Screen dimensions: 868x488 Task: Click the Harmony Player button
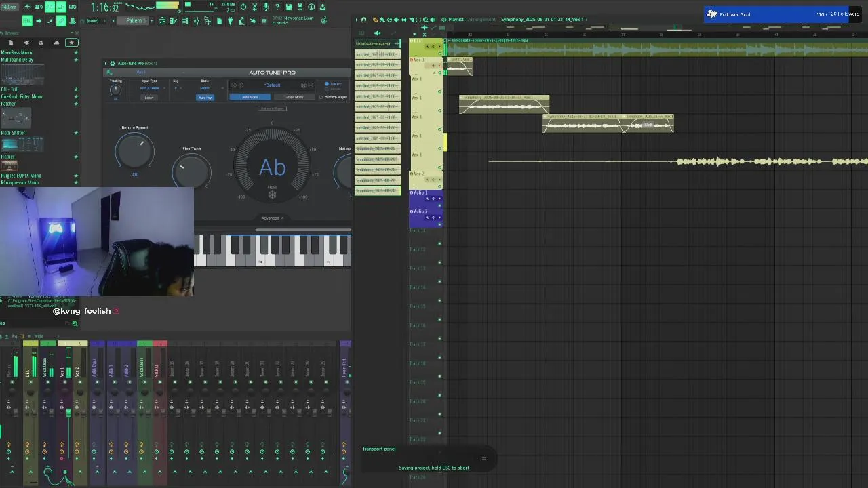272,108
